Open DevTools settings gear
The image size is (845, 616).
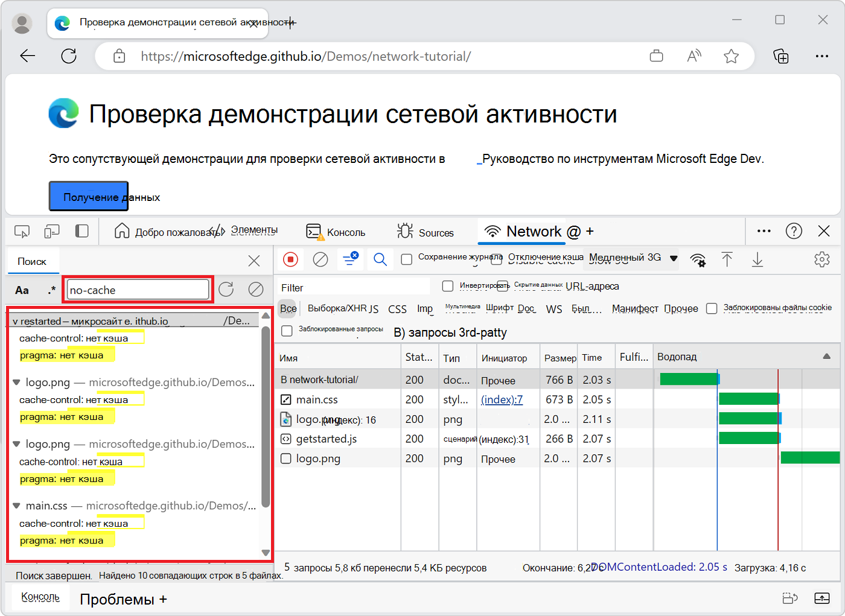click(x=822, y=259)
